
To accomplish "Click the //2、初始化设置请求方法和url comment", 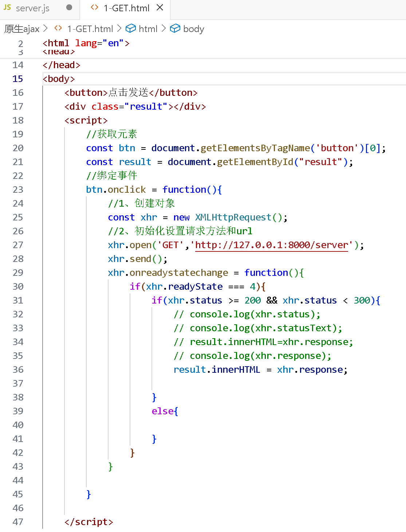I will pyautogui.click(x=180, y=231).
